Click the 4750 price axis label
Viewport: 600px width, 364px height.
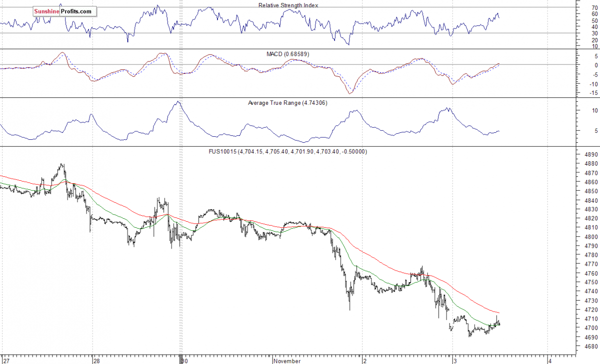click(x=590, y=282)
